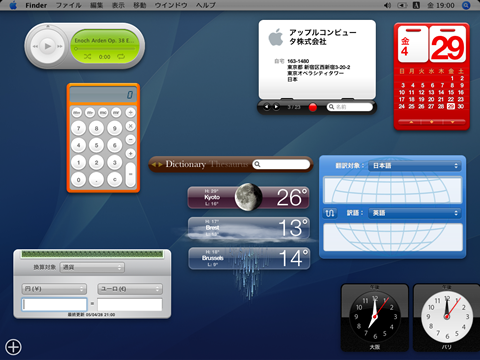Click the calculator clear (c) key
Viewport: 480px width, 360px height.
pos(114,180)
